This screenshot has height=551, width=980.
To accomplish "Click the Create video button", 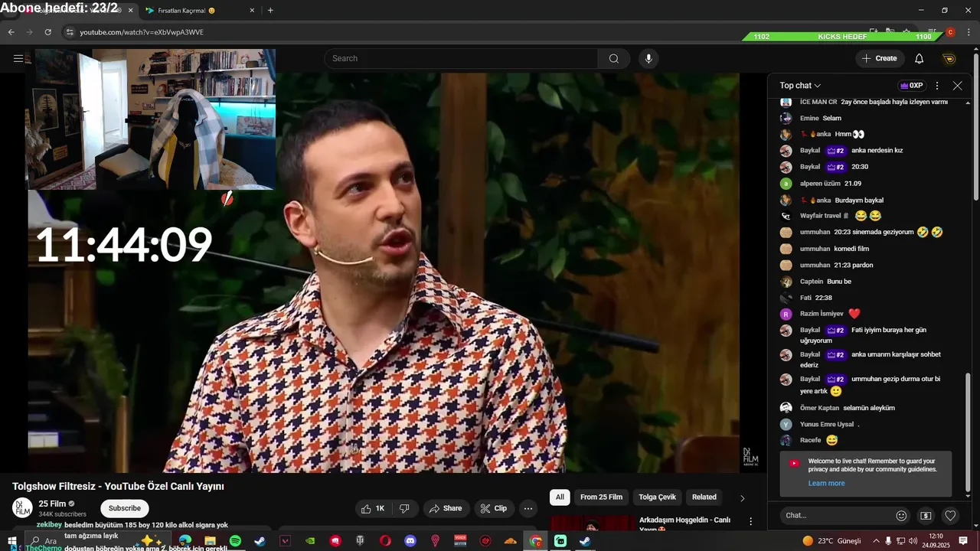I will [879, 59].
